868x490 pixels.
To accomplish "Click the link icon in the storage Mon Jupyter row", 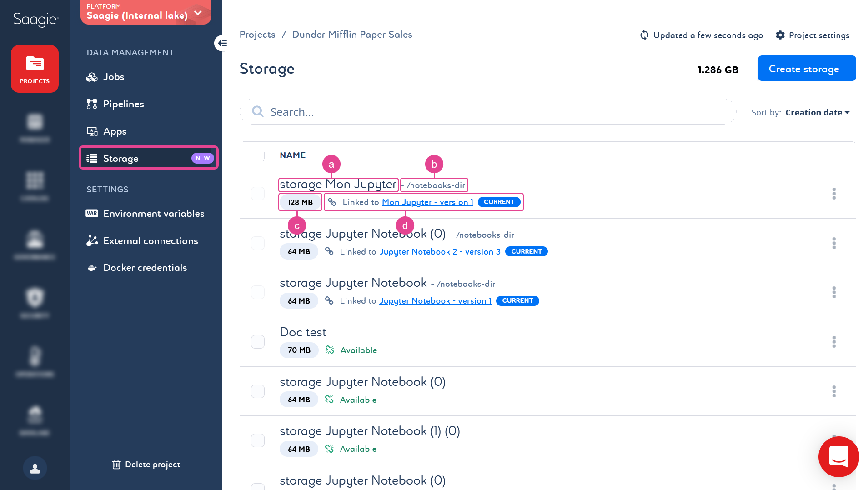I will 332,202.
